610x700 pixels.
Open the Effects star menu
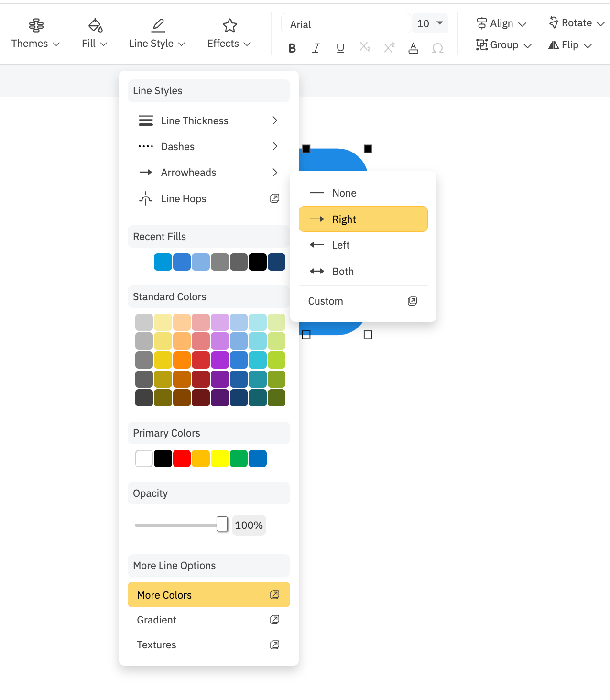tap(229, 33)
